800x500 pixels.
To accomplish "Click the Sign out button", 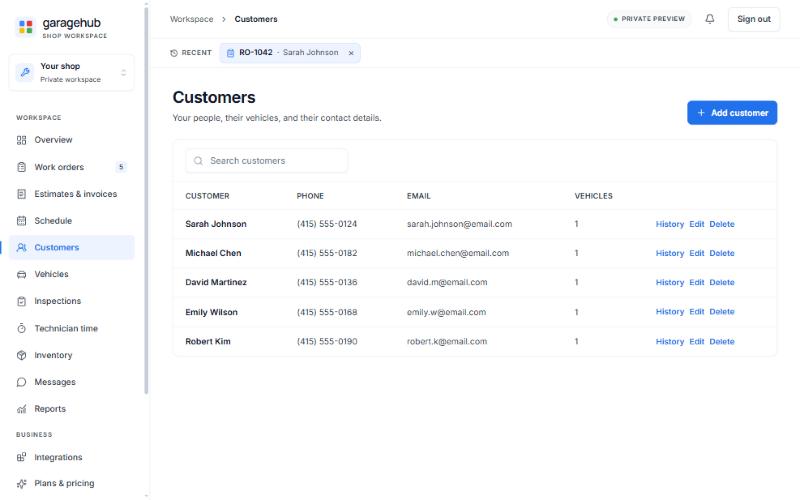I will click(x=754, y=19).
